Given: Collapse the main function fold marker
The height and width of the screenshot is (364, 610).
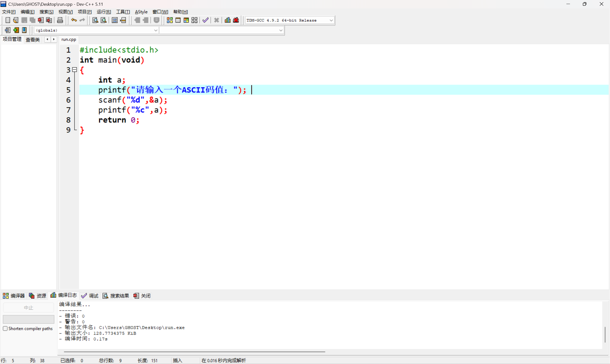Looking at the screenshot, I should [x=75, y=70].
